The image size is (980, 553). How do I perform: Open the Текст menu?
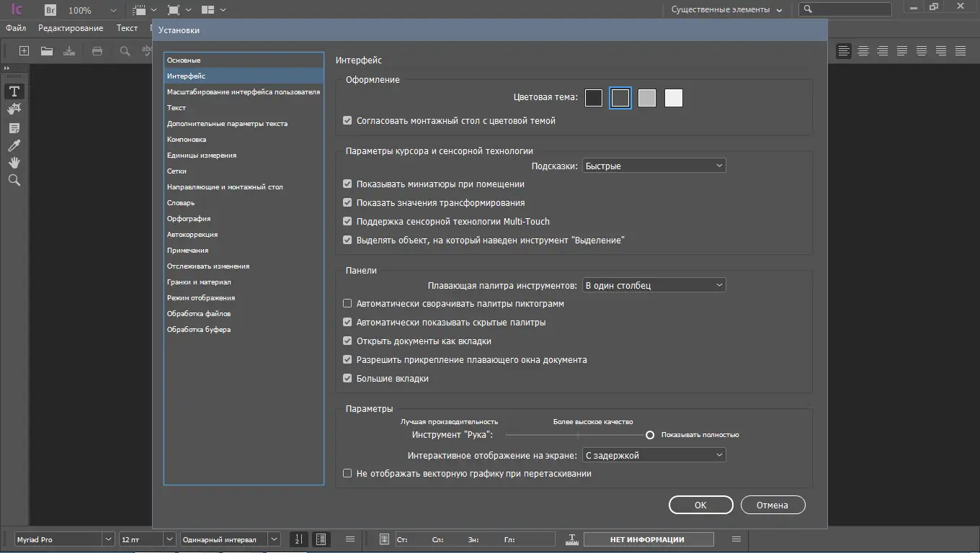(127, 28)
